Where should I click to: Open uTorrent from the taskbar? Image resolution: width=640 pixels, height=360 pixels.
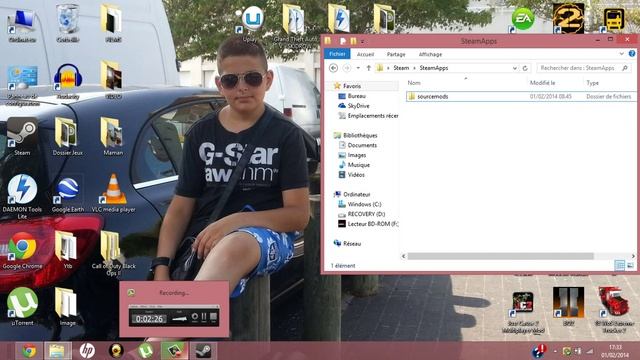145,351
